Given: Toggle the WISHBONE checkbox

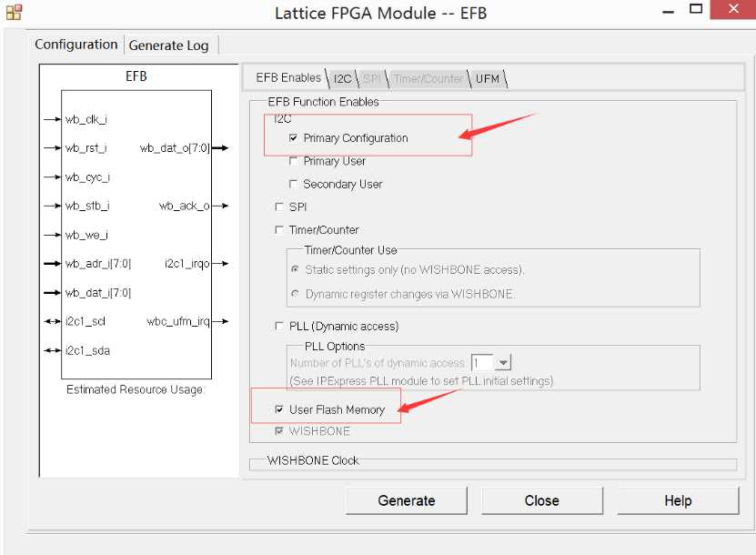Looking at the screenshot, I should coord(279,430).
